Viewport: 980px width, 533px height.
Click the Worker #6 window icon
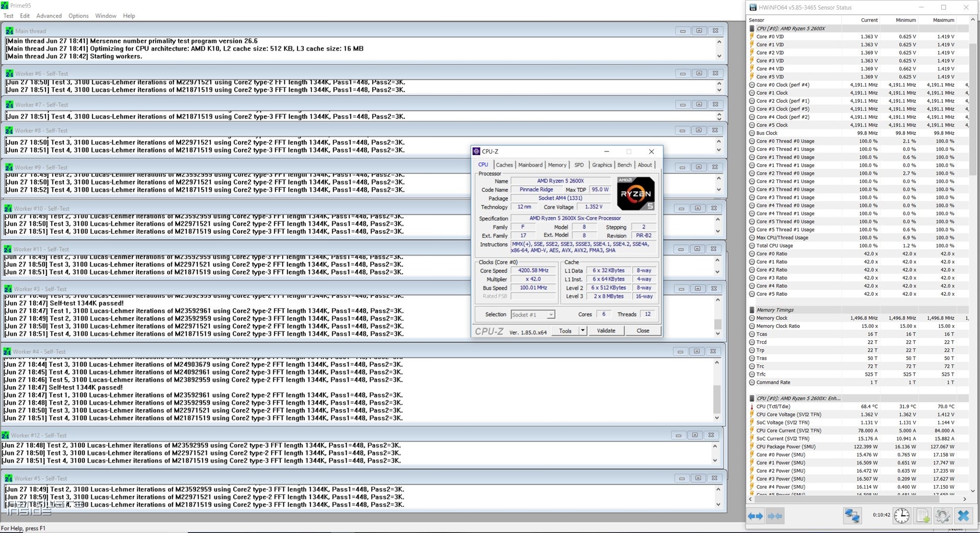point(9,73)
